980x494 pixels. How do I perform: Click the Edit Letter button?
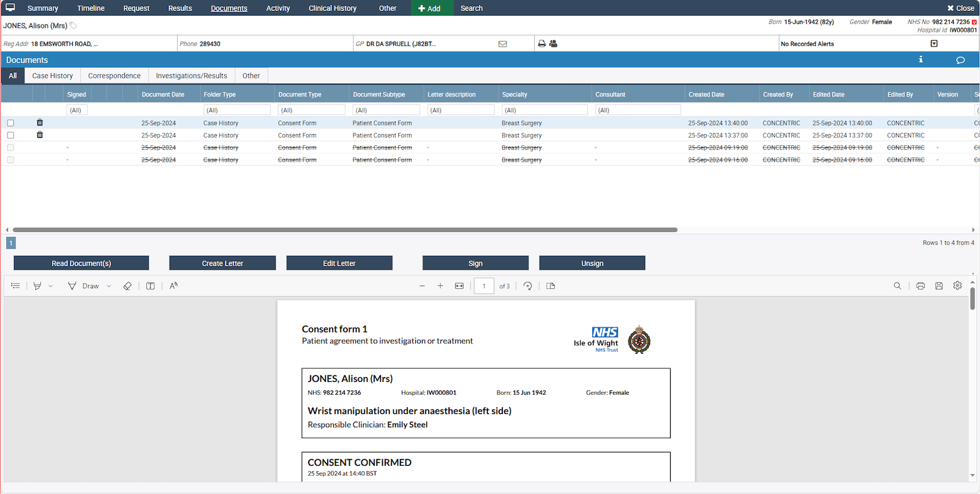pyautogui.click(x=339, y=263)
